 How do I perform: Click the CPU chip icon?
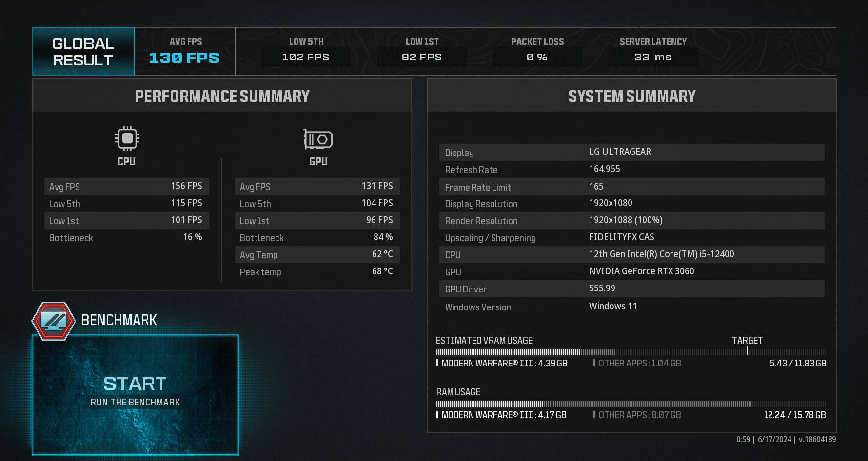127,138
